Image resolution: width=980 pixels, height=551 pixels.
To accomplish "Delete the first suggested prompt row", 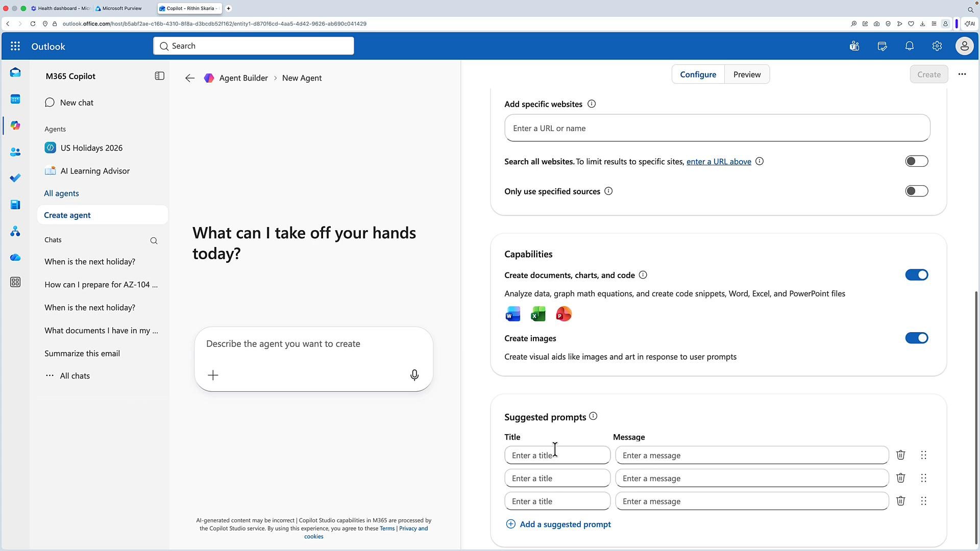I will 901,455.
